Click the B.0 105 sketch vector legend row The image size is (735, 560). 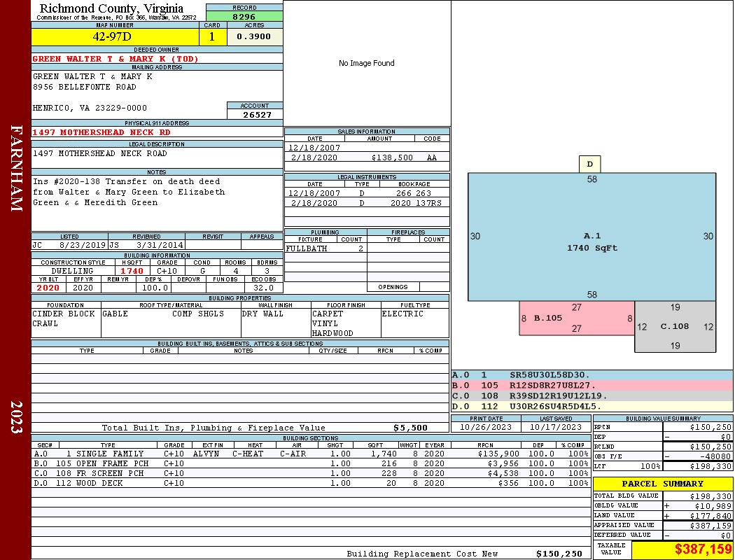[x=591, y=385]
